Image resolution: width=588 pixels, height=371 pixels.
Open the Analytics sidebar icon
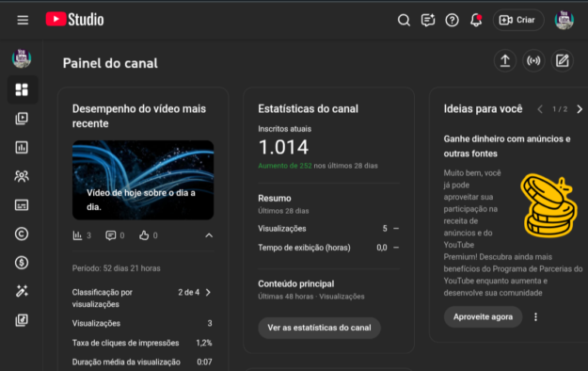coord(22,148)
